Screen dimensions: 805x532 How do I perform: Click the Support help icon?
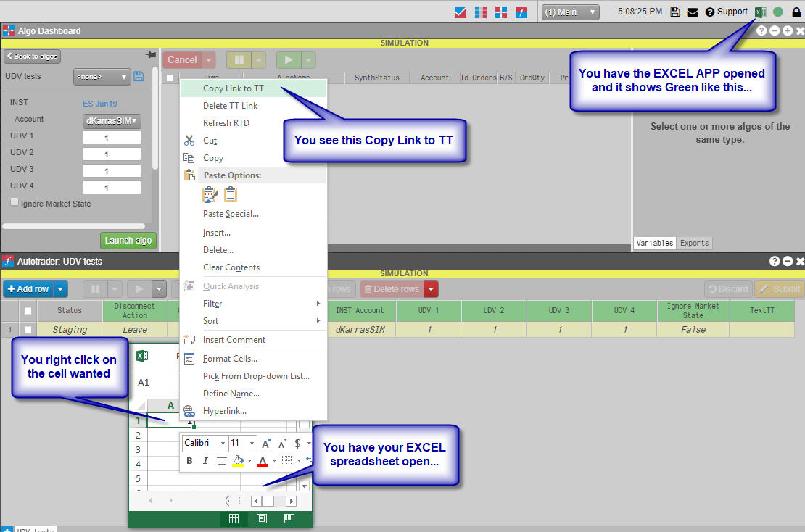tap(709, 12)
